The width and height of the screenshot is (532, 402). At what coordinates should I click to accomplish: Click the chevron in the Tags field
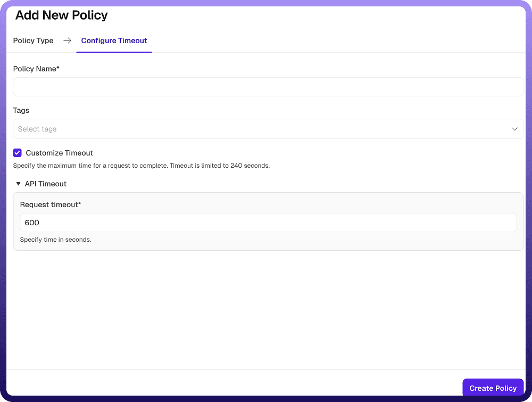point(514,129)
